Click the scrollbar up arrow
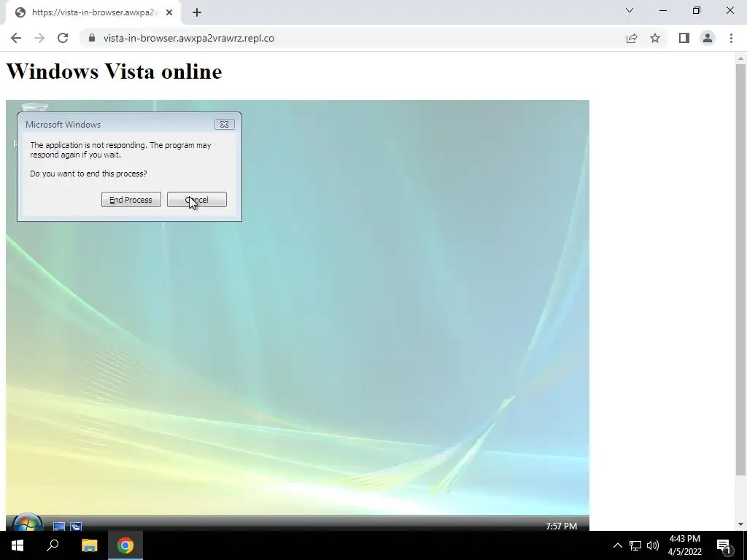 pyautogui.click(x=740, y=58)
